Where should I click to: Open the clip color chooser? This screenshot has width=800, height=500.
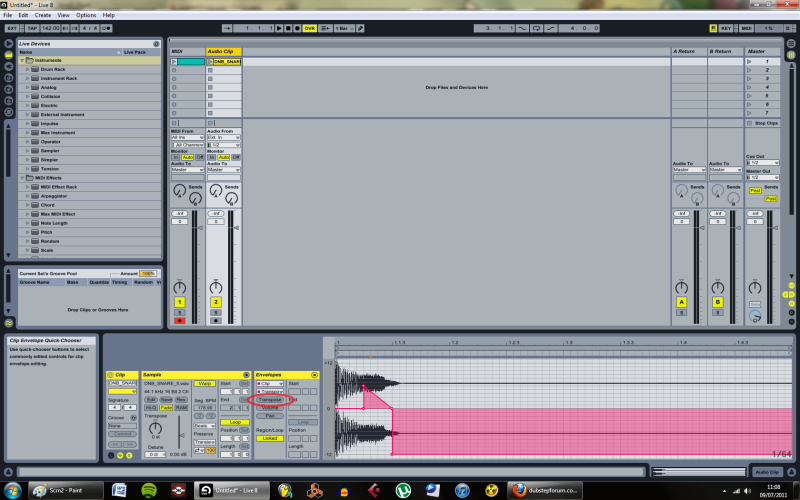(x=122, y=392)
